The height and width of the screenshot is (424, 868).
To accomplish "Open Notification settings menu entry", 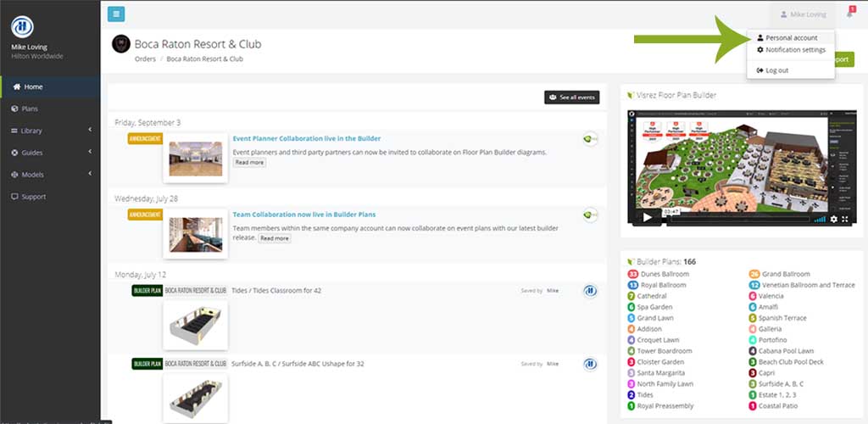I will coord(791,50).
